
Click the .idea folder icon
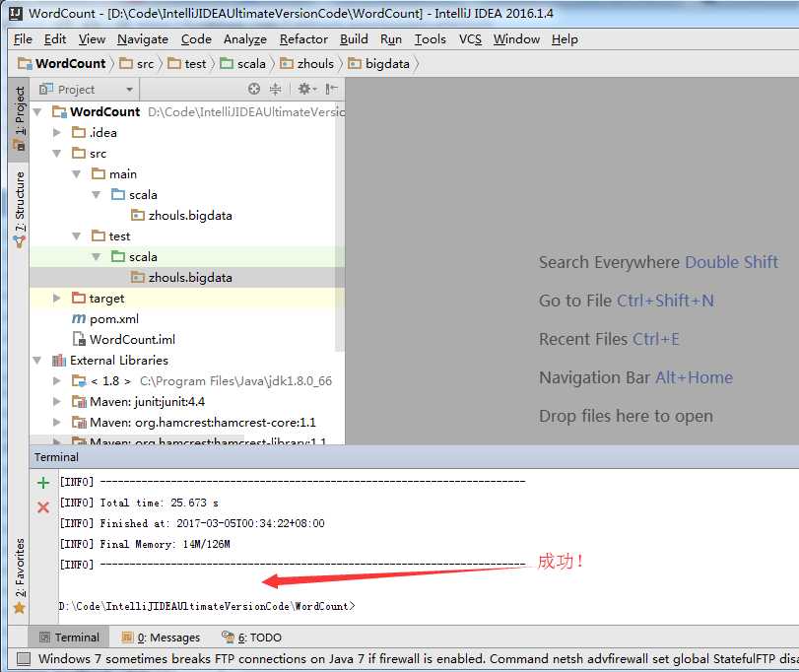(79, 132)
